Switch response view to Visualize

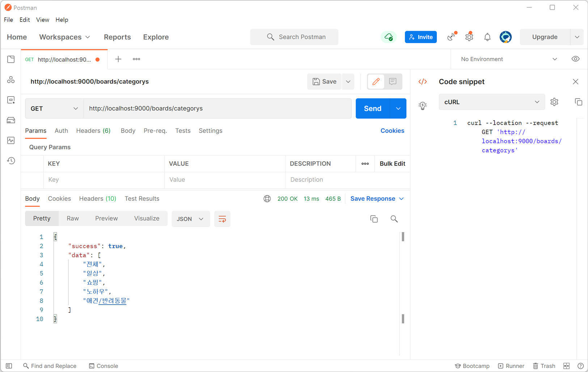pyautogui.click(x=147, y=218)
